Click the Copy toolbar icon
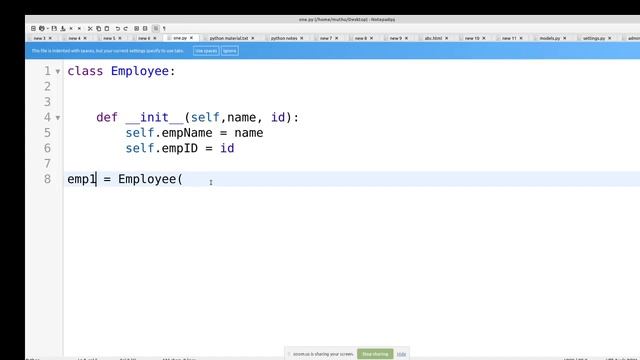This screenshot has width=640, height=360. click(x=98, y=29)
